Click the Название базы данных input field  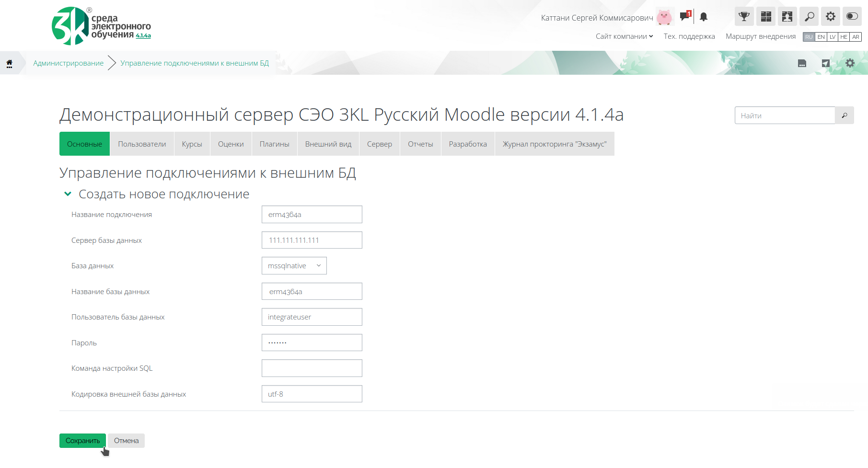pos(312,291)
